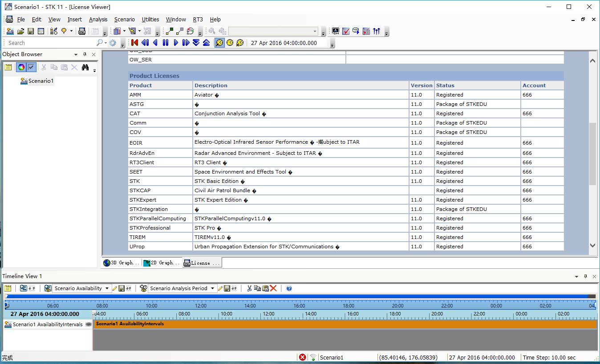Expand the Scenario Availability dropdown

point(107,288)
